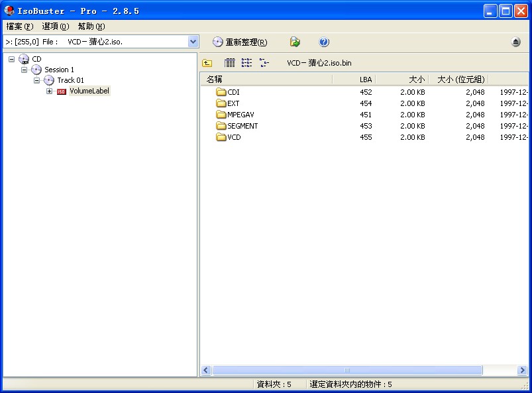The image size is (532, 393).
Task: Open the 選項 (O) menu
Action: 55,26
